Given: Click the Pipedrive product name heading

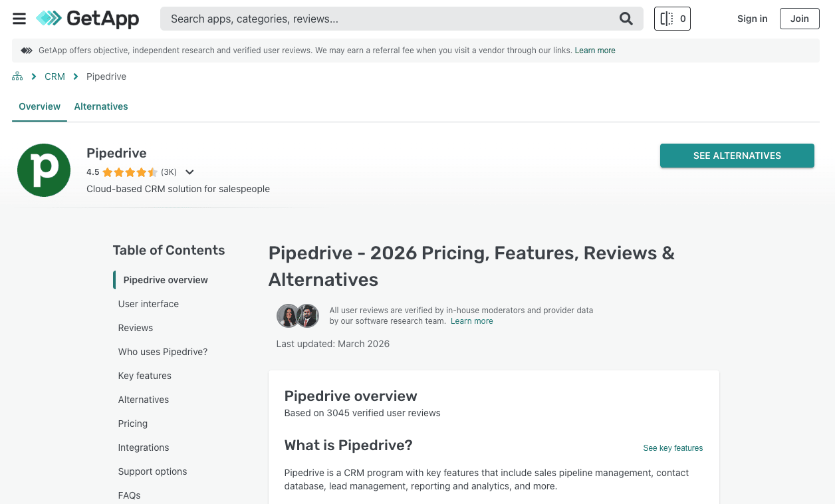Looking at the screenshot, I should (x=116, y=153).
